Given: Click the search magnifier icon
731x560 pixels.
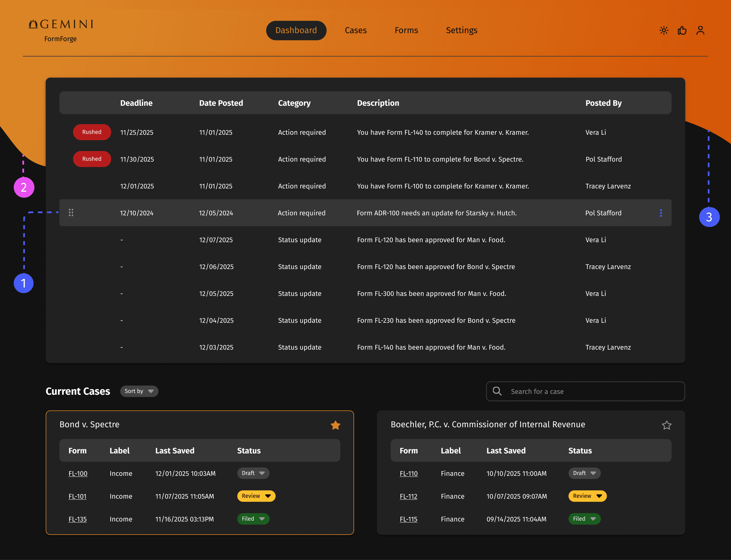Looking at the screenshot, I should [x=497, y=391].
